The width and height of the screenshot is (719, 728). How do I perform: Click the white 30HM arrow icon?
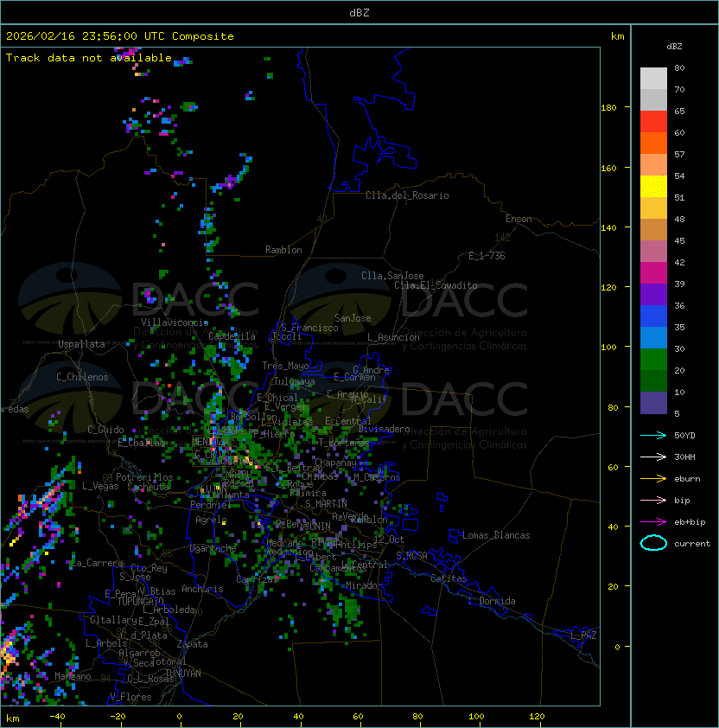click(x=653, y=457)
